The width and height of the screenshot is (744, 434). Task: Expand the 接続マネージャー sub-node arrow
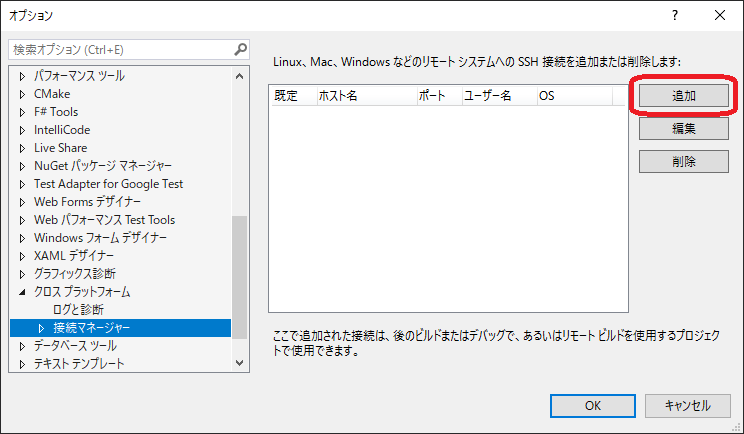[41, 328]
